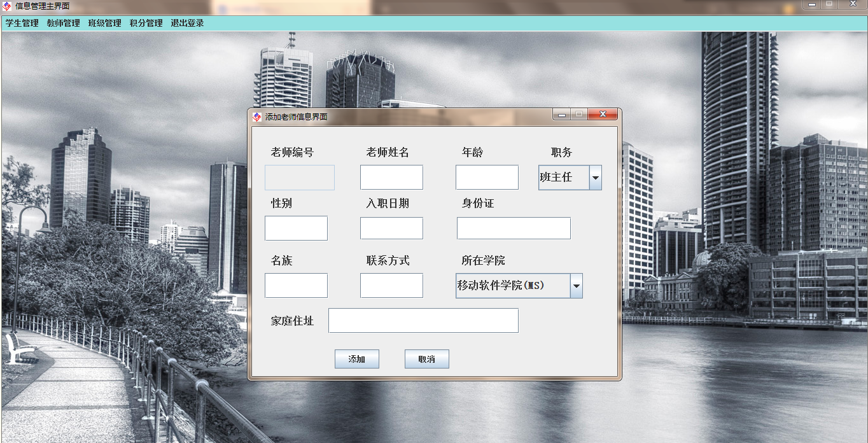The height and width of the screenshot is (443, 868).
Task: Click the 添加 button
Action: point(357,359)
